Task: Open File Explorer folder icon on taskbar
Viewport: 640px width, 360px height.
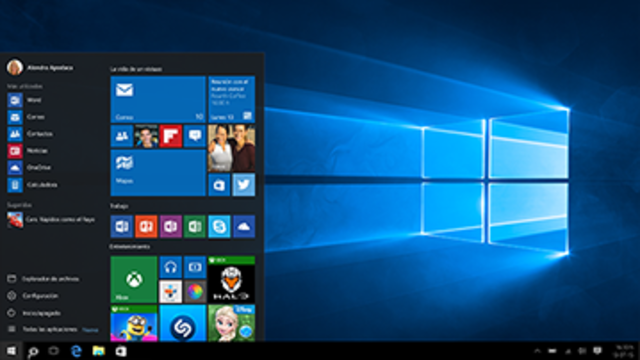Action: [x=98, y=351]
